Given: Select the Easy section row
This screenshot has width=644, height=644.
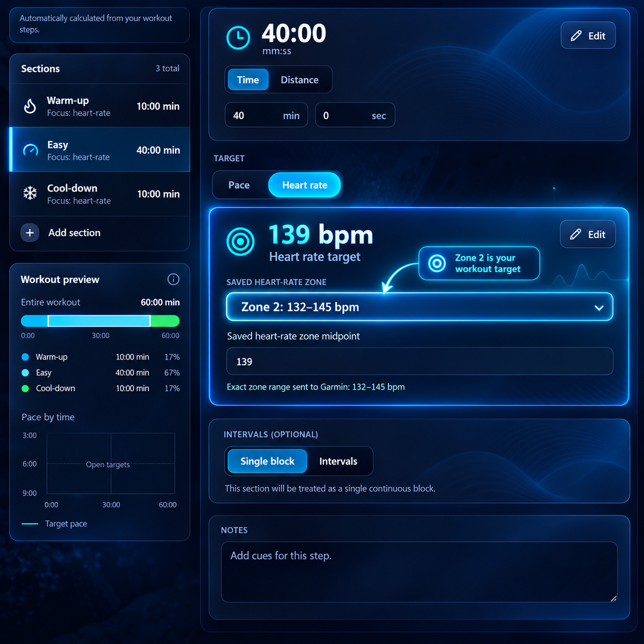Looking at the screenshot, I should (x=100, y=150).
